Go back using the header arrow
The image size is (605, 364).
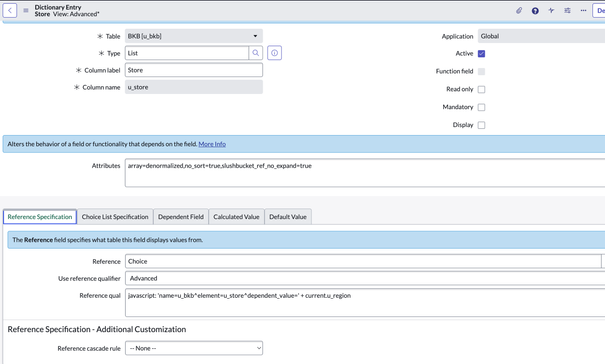tap(10, 10)
